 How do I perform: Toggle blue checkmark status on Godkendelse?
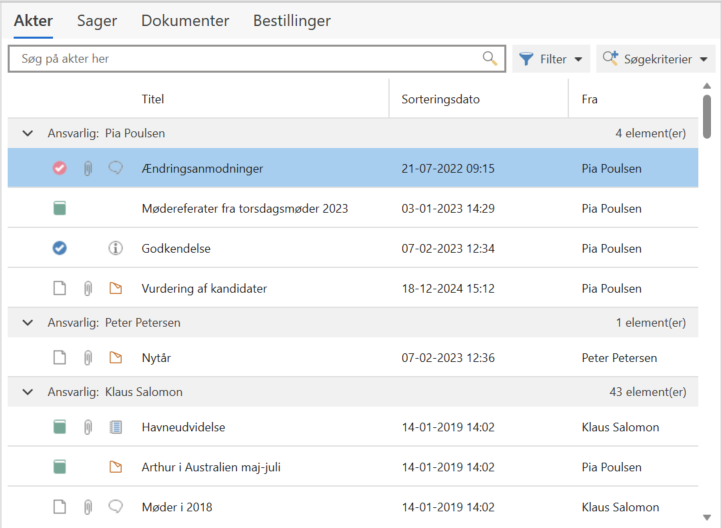coord(60,249)
